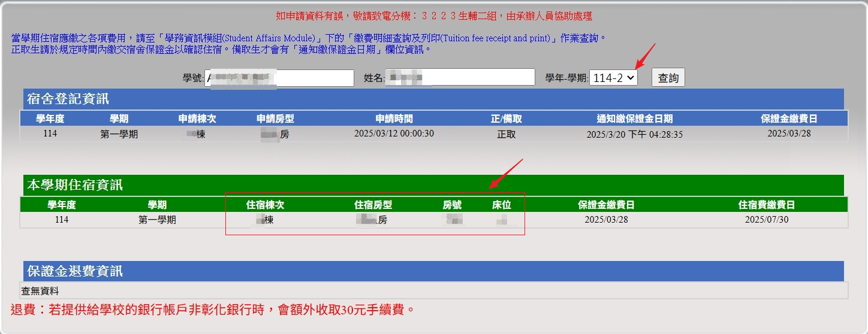Click the 正取 status cell
Viewport: 868px width, 334px height.
(x=506, y=134)
